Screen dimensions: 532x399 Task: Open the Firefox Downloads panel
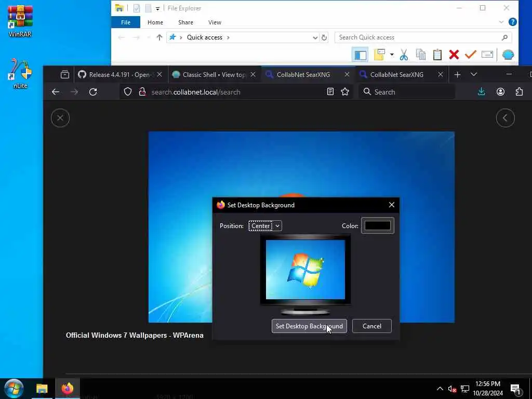pos(482,91)
